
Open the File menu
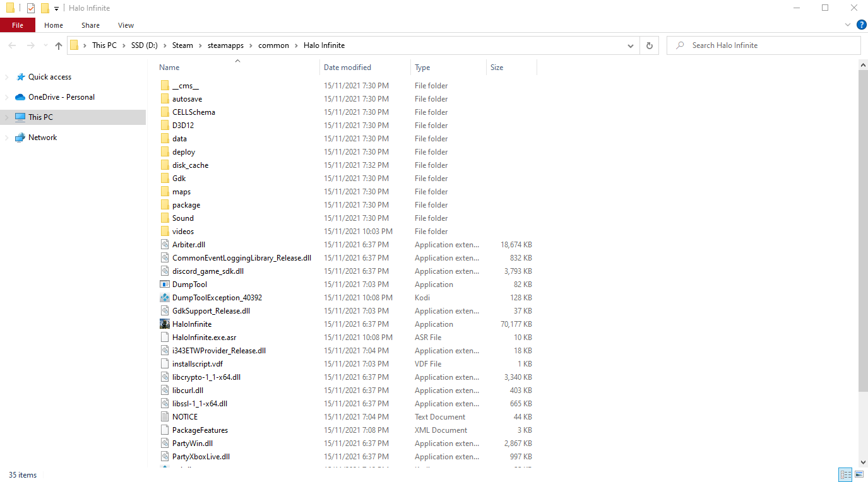point(18,25)
